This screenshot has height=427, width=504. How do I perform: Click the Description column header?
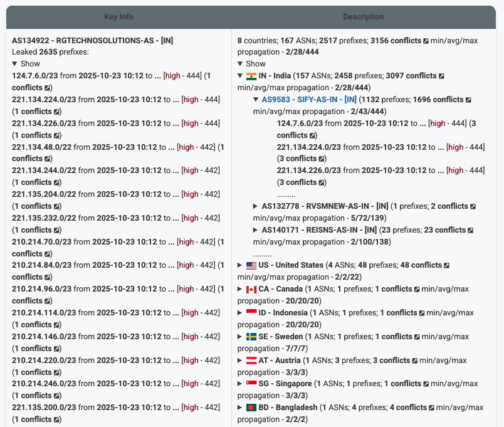pos(363,17)
